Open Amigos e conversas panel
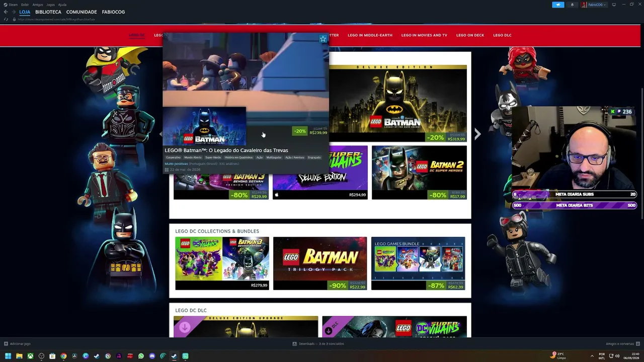This screenshot has width=644, height=362. [622, 344]
